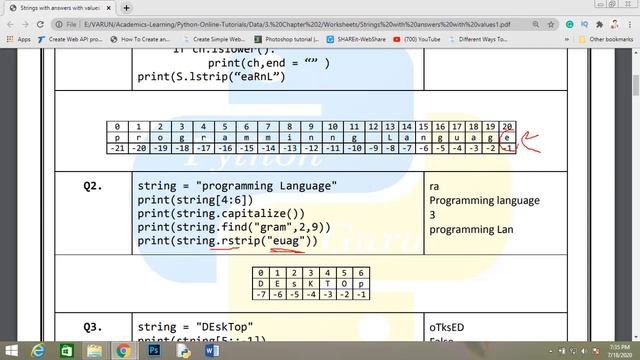Click the -7 cell in DEskTop table

click(x=261, y=294)
